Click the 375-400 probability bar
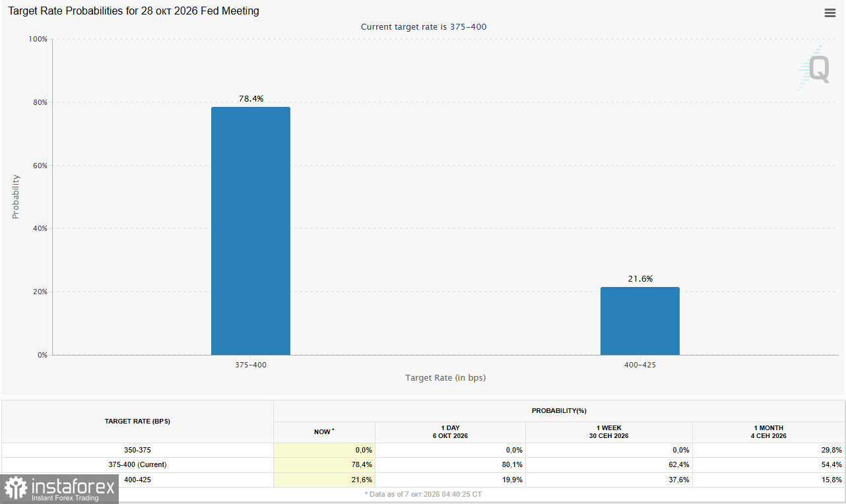 point(251,231)
